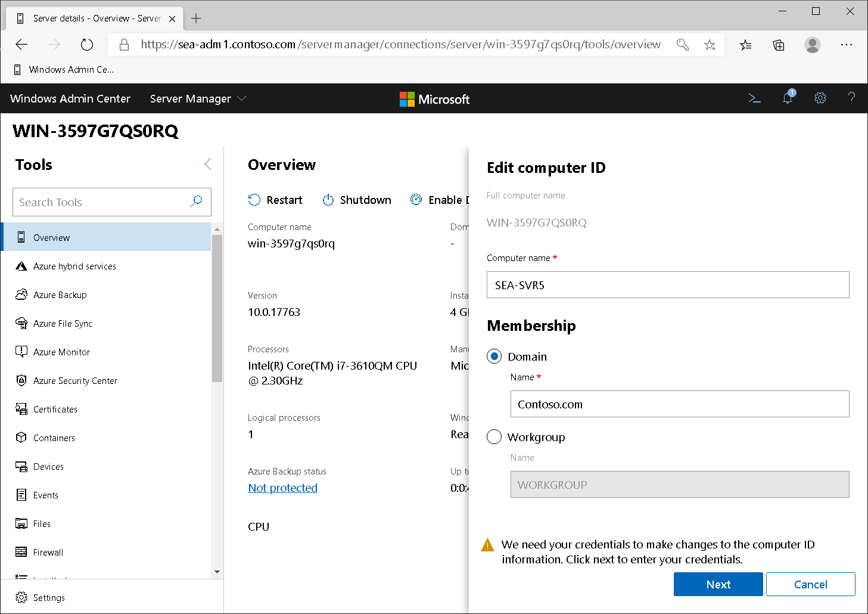The height and width of the screenshot is (614, 868).
Task: Click the Shutdown power icon
Action: (328, 200)
